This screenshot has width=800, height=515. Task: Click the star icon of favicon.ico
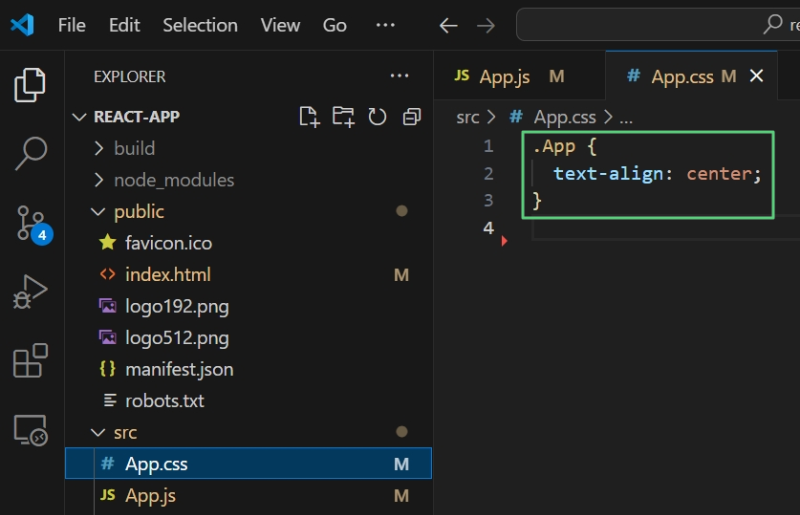click(x=108, y=242)
